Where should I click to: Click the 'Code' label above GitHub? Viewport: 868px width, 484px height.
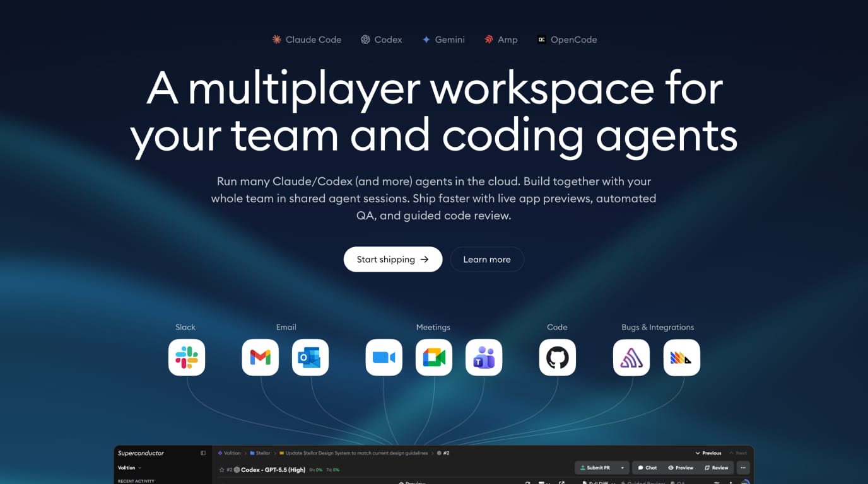(x=557, y=327)
